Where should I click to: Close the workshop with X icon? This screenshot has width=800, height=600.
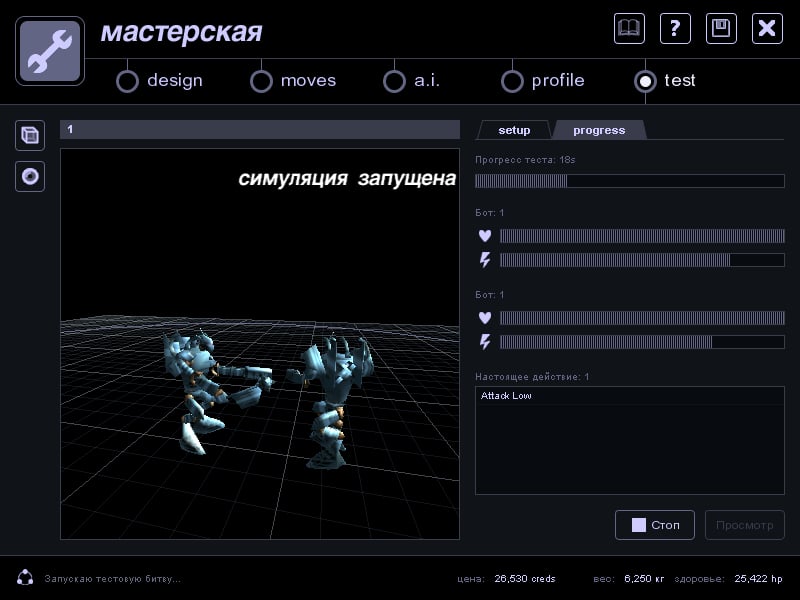(767, 28)
